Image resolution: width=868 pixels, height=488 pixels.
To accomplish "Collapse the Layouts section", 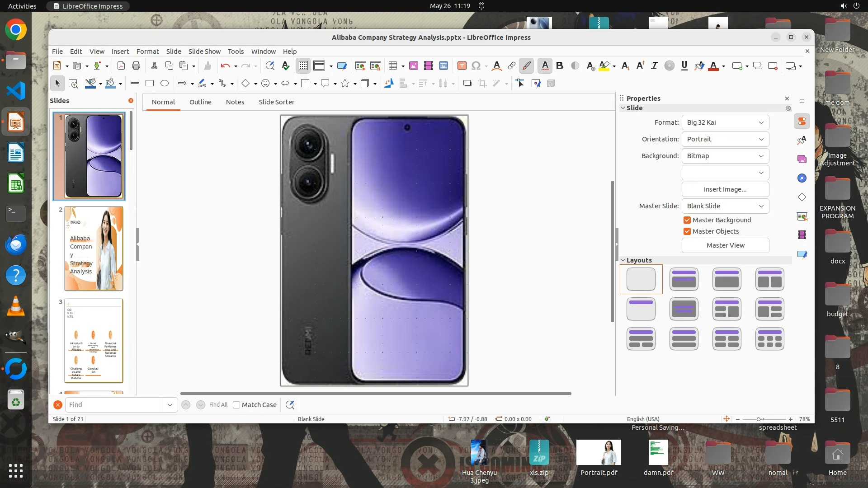I will point(623,260).
